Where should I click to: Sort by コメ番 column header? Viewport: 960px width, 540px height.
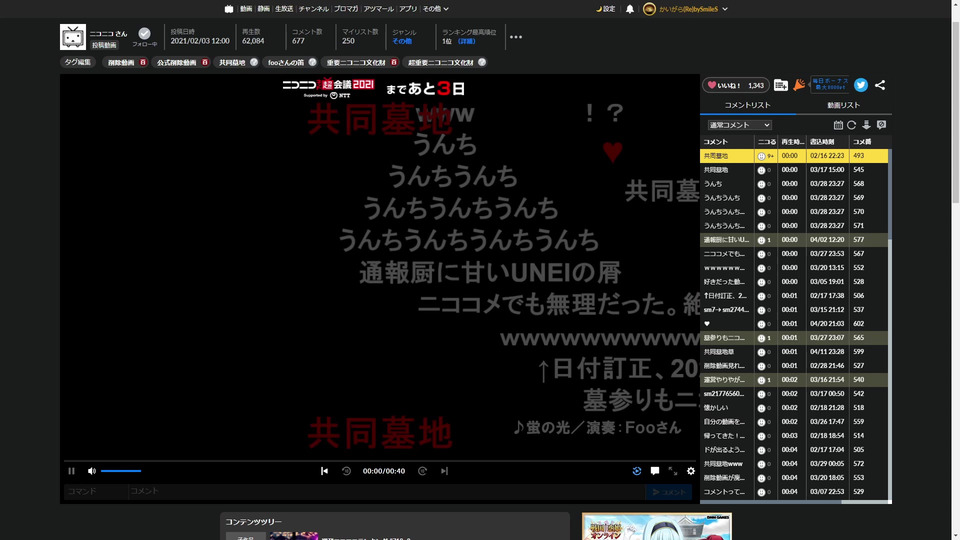pos(868,141)
